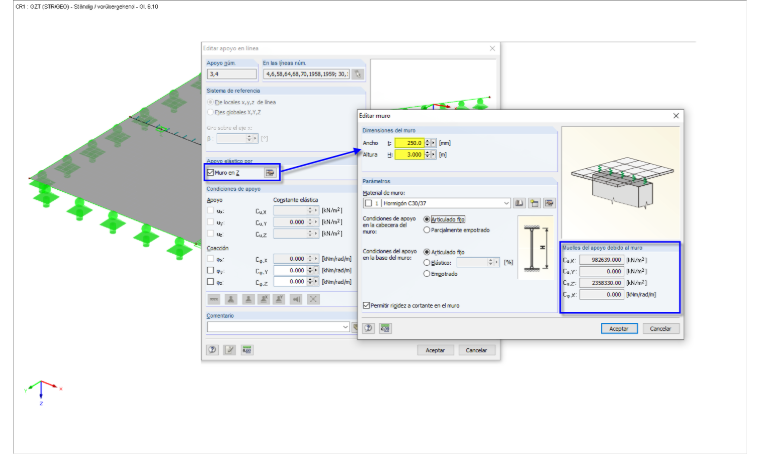The image size is (760, 454).
Task: Click line picker icon beside line numbers field
Action: click(x=358, y=74)
